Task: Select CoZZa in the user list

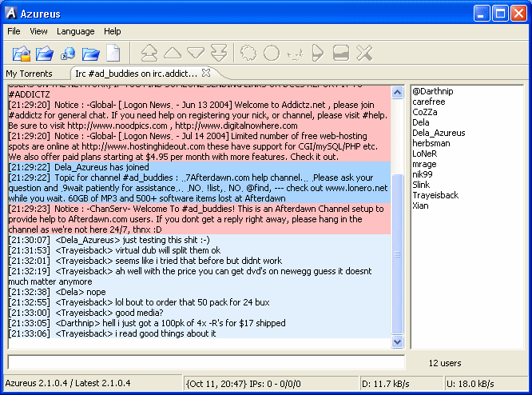Action: pos(425,112)
